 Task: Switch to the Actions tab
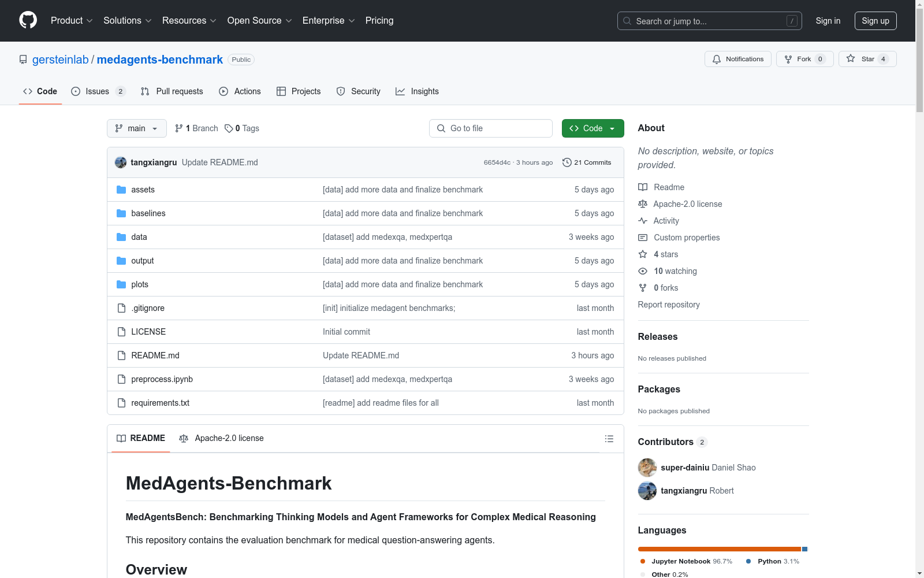pos(240,91)
